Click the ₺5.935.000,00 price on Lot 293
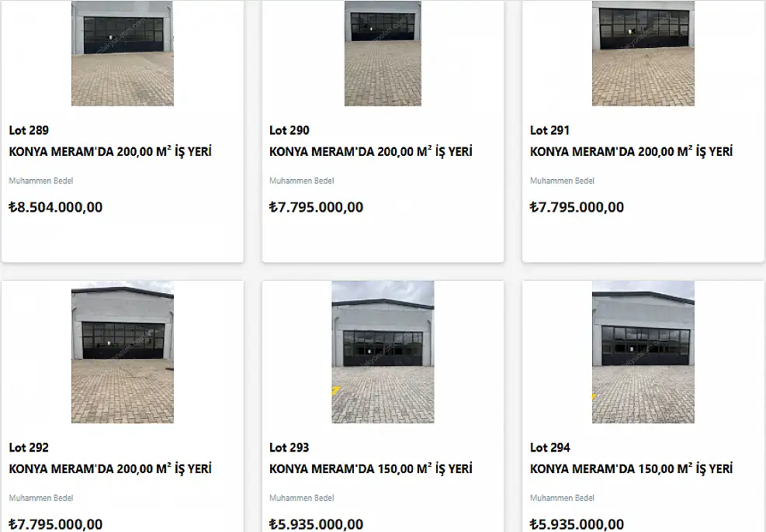The image size is (766, 532). (316, 524)
